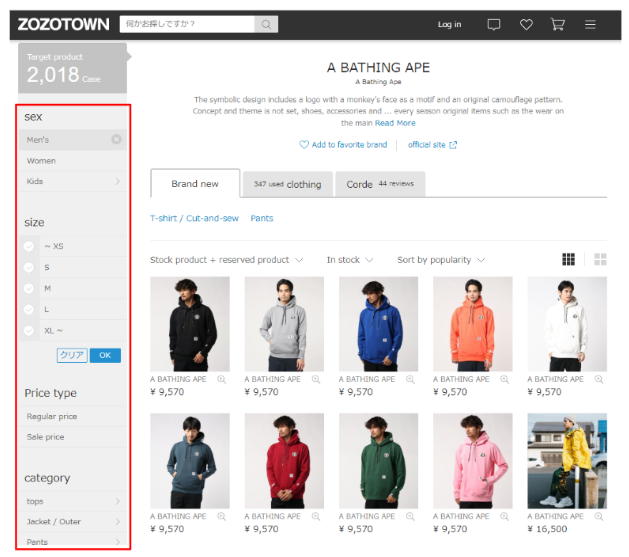629x557 pixels.
Task: Open the hamburger menu icon
Action: (590, 24)
